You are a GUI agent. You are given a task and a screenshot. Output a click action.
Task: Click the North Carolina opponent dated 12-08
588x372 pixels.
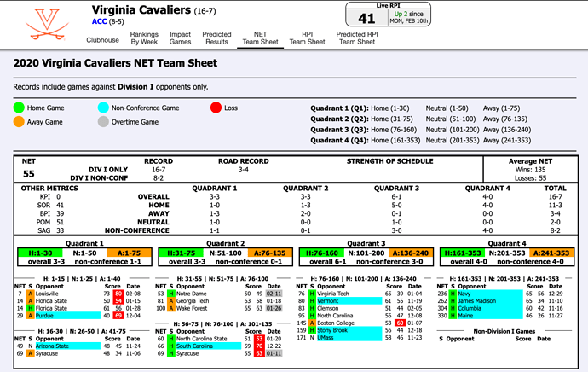pos(335,316)
